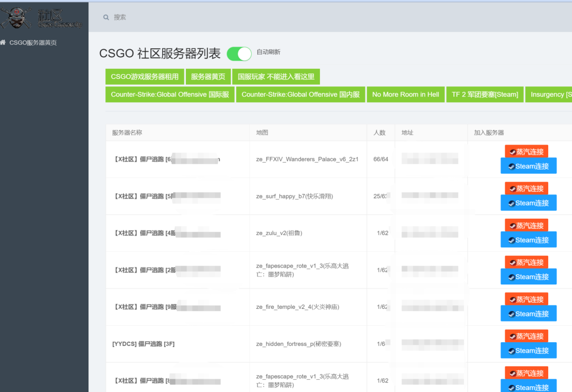This screenshot has width=572, height=392.
Task: Click map name ze_FFXIV_Wanderers_Palace_v6_2z1
Action: click(307, 159)
